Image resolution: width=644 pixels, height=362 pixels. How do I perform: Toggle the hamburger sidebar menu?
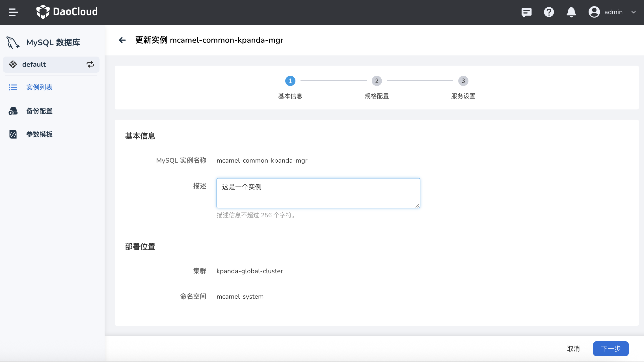click(13, 12)
